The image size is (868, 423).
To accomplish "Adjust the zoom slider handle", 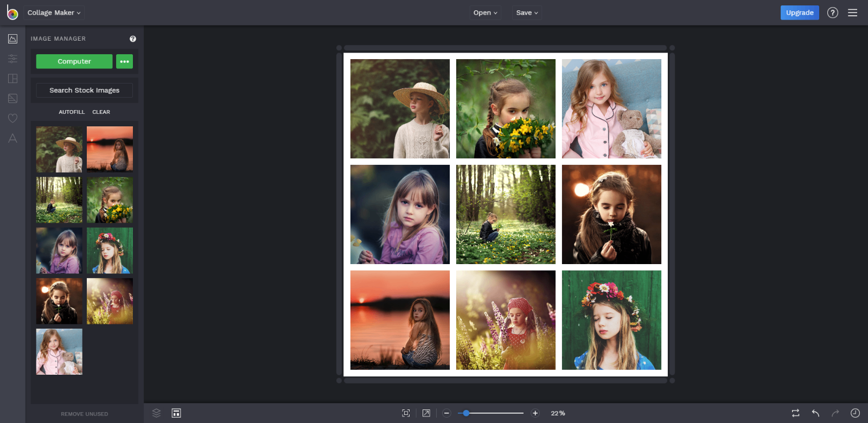I will 466,413.
